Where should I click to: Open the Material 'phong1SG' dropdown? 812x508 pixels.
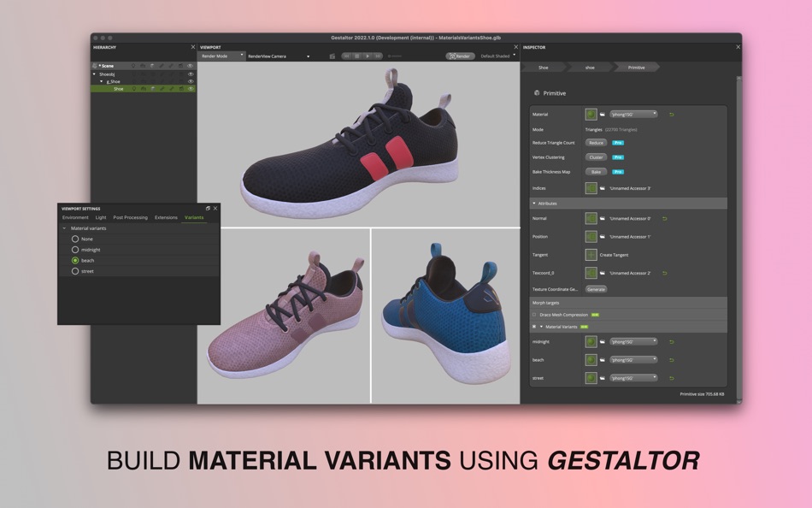tap(633, 114)
